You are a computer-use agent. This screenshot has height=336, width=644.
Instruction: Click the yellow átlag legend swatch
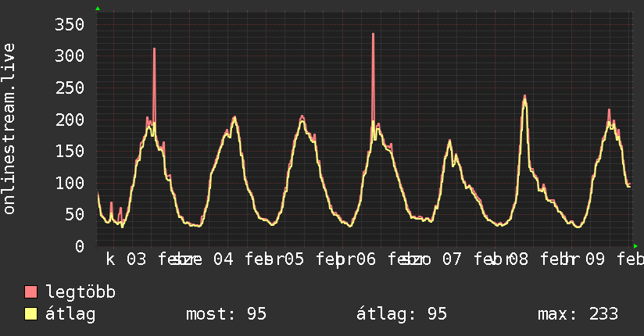30,314
